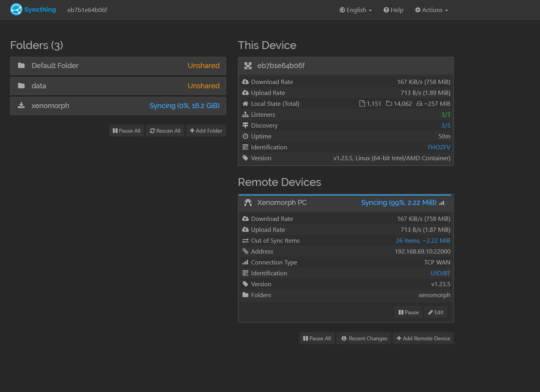Open the Help page
This screenshot has height=392, width=540.
point(393,10)
